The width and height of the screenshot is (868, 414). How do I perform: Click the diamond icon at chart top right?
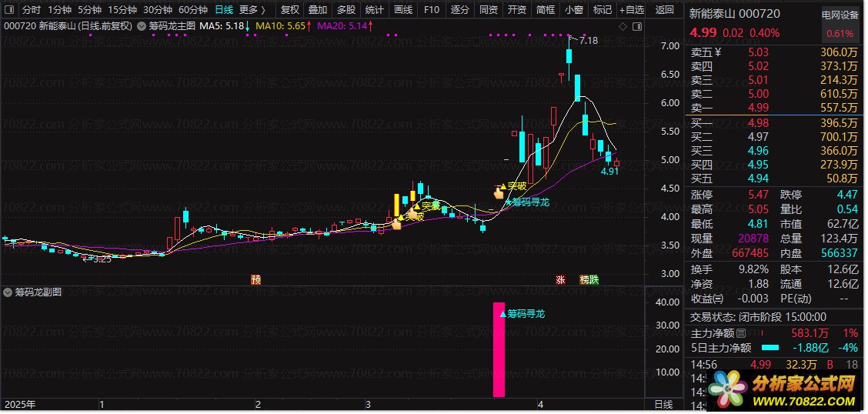tap(623, 26)
